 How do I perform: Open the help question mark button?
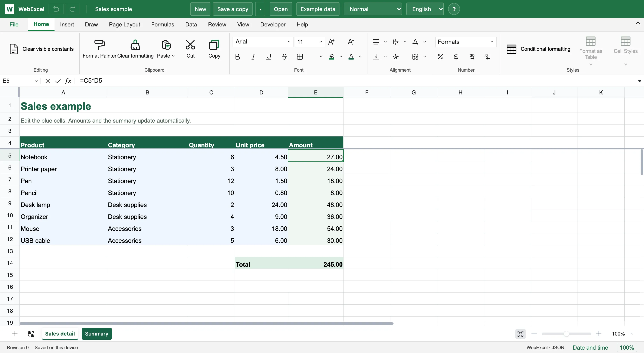[x=454, y=9]
